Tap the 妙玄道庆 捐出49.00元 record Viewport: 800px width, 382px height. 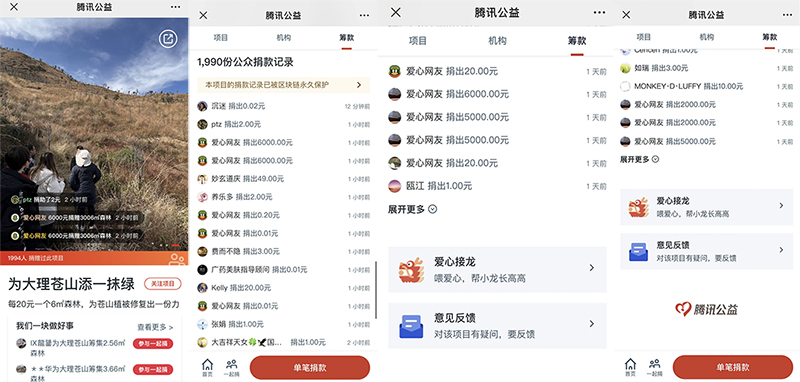[x=283, y=179]
